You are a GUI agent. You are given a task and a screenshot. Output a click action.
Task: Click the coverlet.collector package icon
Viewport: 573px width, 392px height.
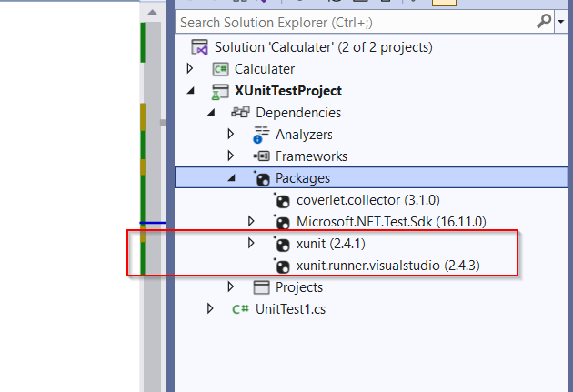(x=282, y=201)
